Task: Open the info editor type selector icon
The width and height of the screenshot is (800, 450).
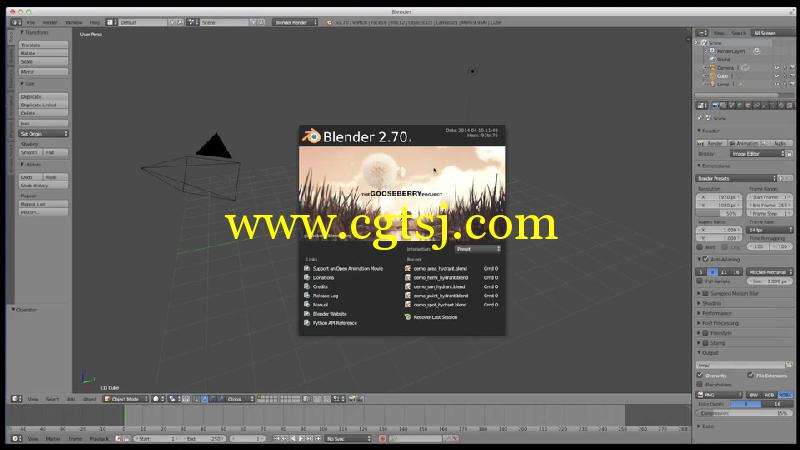Action: (x=16, y=22)
